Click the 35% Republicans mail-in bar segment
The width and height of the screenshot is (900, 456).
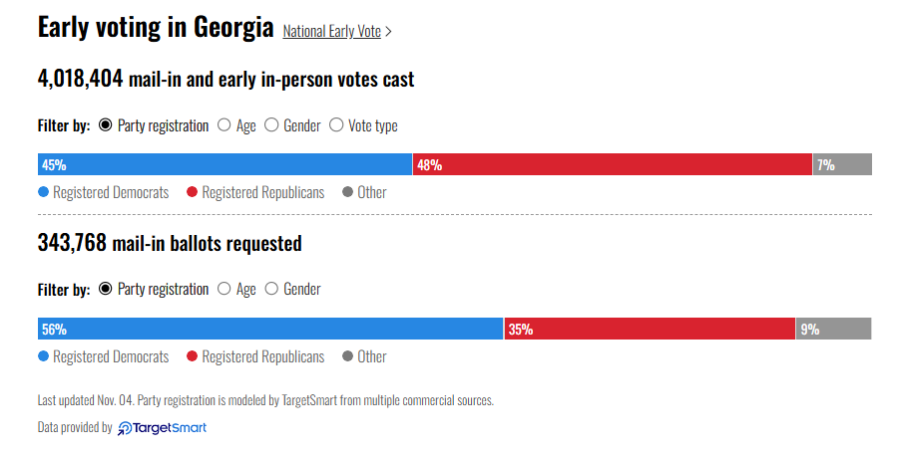tap(650, 329)
